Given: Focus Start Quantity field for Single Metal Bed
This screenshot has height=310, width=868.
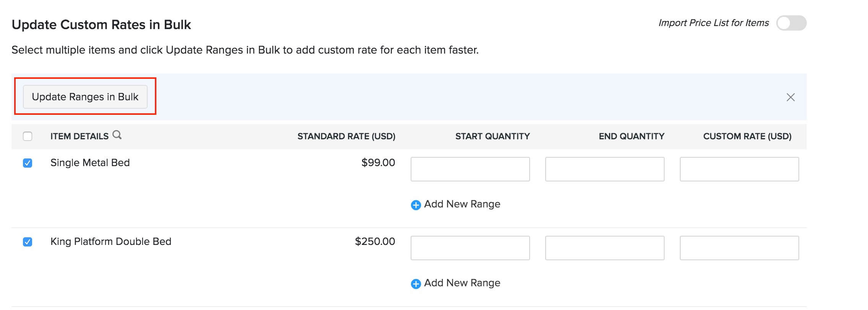Looking at the screenshot, I should [x=470, y=169].
